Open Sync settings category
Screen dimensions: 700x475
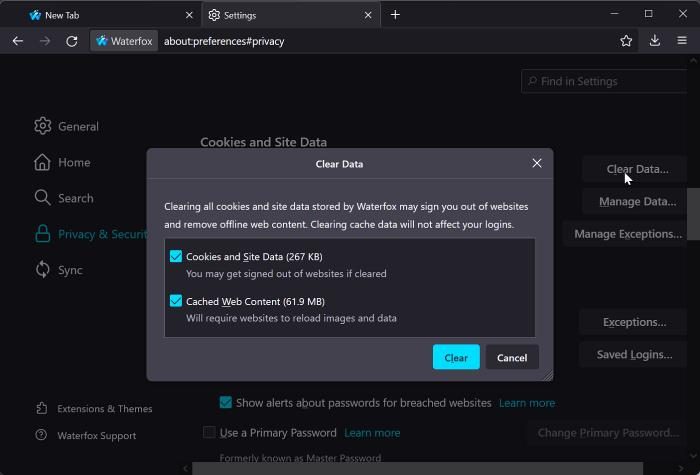58,270
